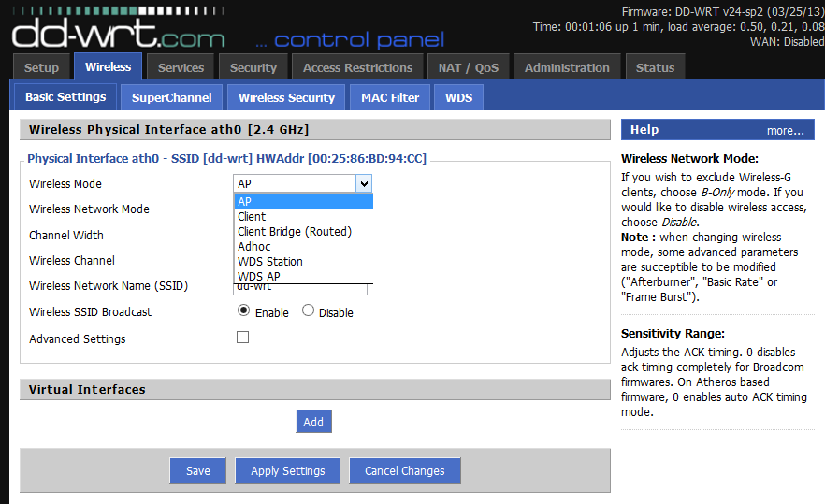Open the Help more... link
Viewport: 825px width, 504px height.
(785, 131)
